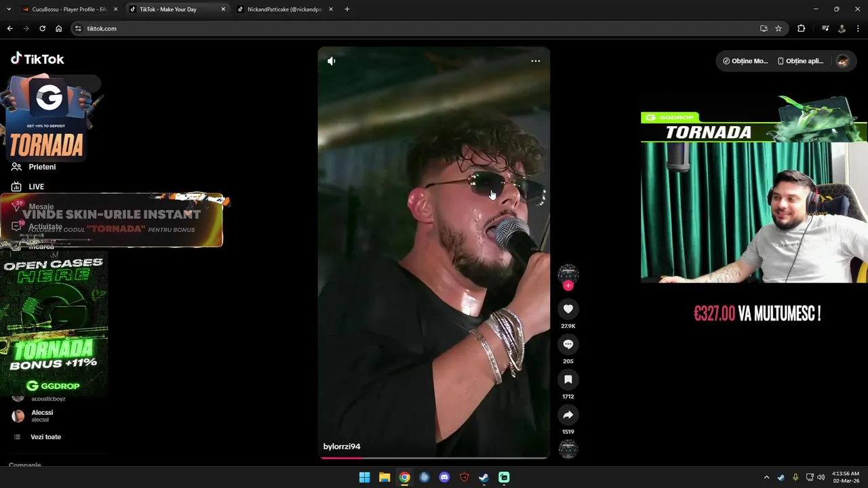The width and height of the screenshot is (868, 488).
Task: Open File Explorer from taskbar
Action: pos(384,477)
